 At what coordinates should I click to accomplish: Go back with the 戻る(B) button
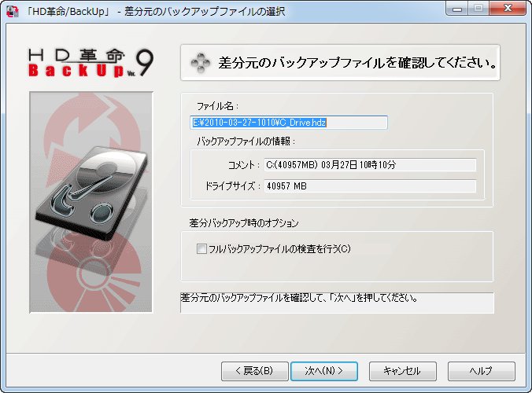click(255, 371)
